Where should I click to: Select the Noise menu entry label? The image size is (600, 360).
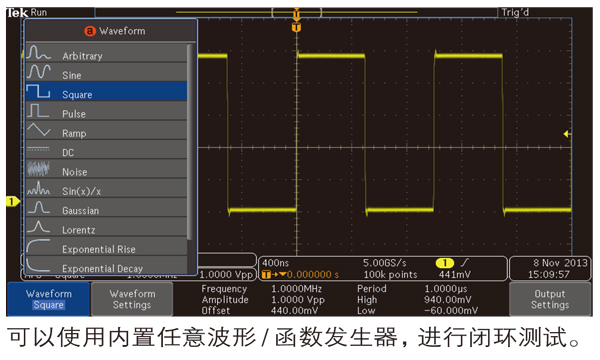point(75,172)
